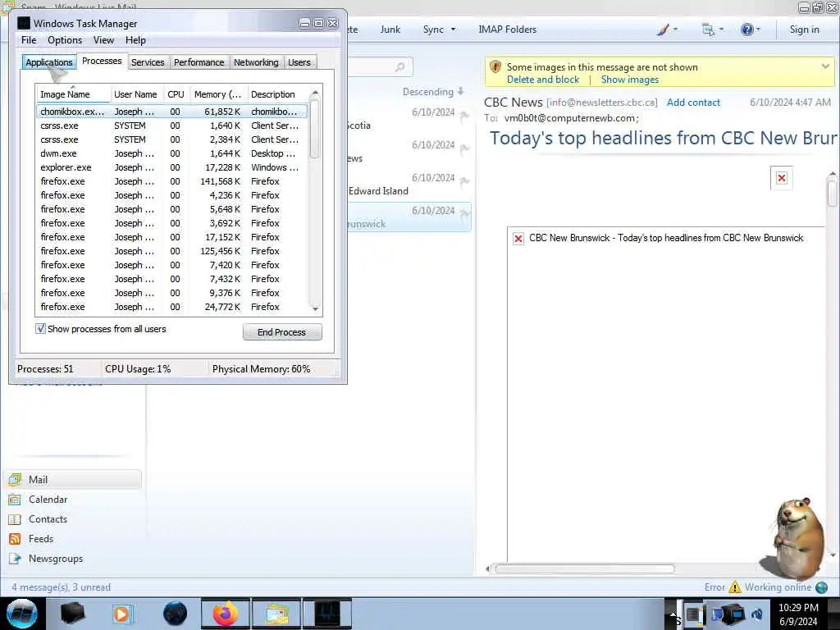840x630 pixels.
Task: Switch to the Services tab
Action: click(x=148, y=62)
